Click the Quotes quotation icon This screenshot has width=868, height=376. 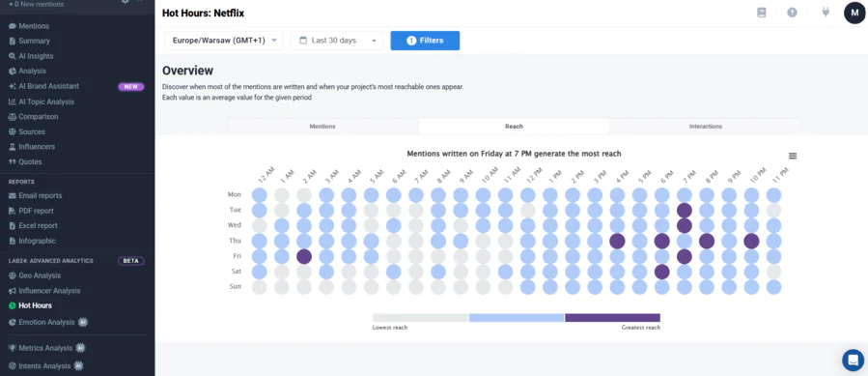coord(13,162)
